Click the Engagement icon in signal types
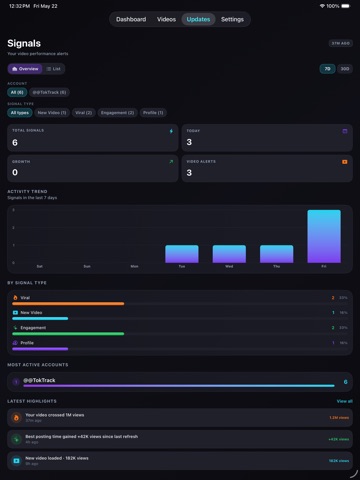The height and width of the screenshot is (480, 360). coord(15,328)
